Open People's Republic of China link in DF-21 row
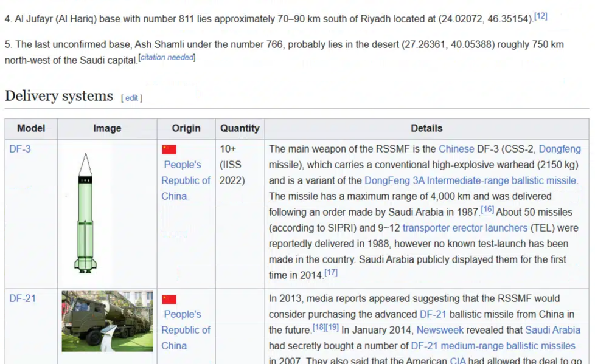Viewport: 595px width, 364px height. pos(186,330)
